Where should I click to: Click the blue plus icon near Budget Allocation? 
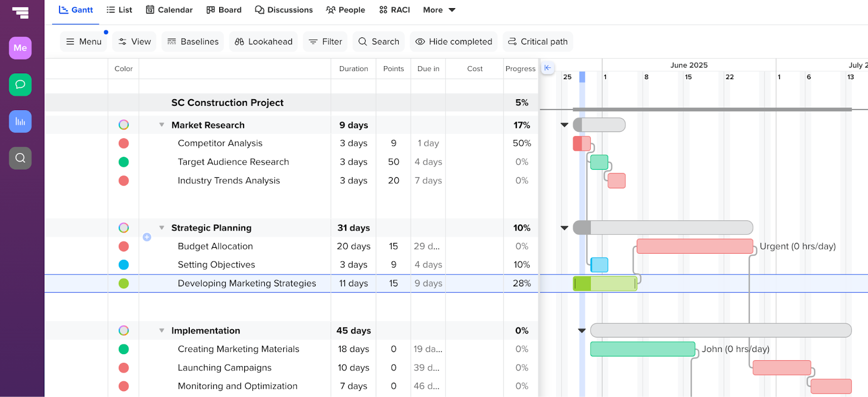point(147,237)
